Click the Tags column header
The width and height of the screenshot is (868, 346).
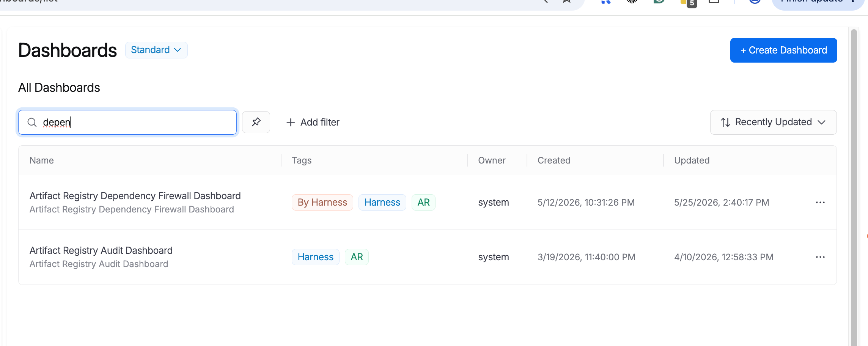point(302,160)
